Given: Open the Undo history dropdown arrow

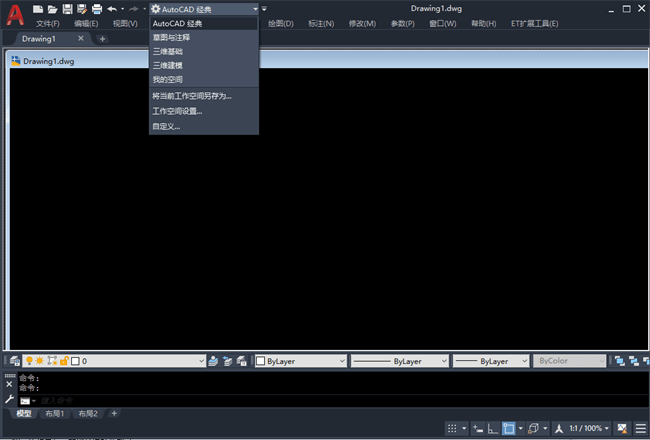Looking at the screenshot, I should click(123, 9).
